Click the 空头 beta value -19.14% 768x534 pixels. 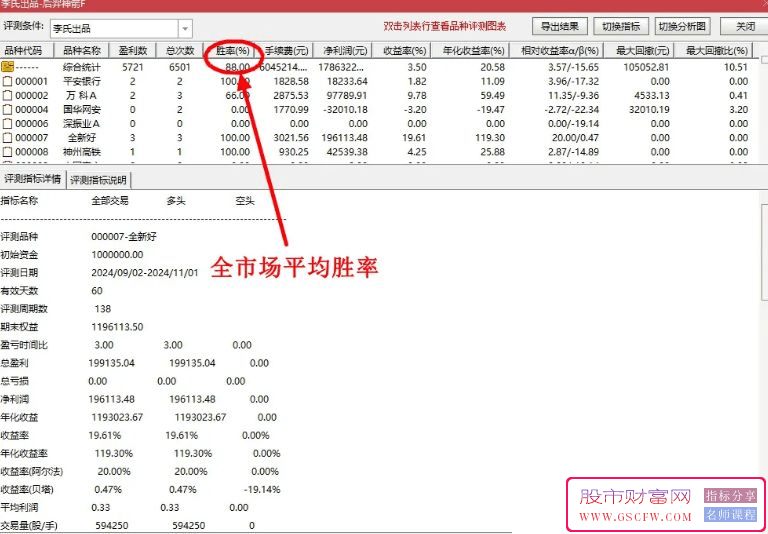tap(262, 489)
